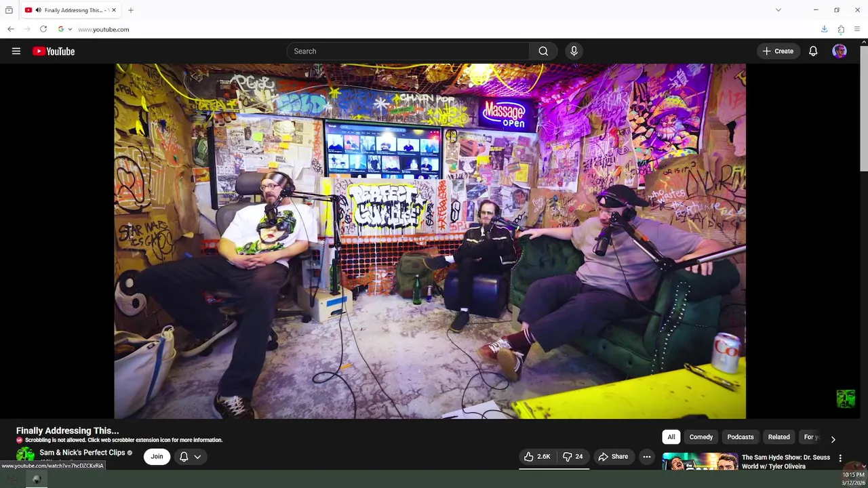The height and width of the screenshot is (488, 868).
Task: Click the green face watermark on the video
Action: (x=846, y=399)
